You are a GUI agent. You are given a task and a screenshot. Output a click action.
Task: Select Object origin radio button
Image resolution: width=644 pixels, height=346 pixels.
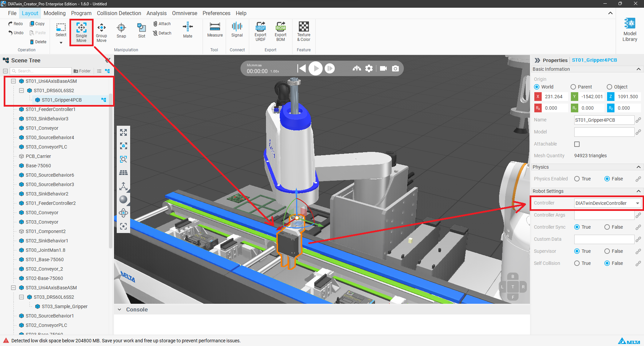click(609, 87)
